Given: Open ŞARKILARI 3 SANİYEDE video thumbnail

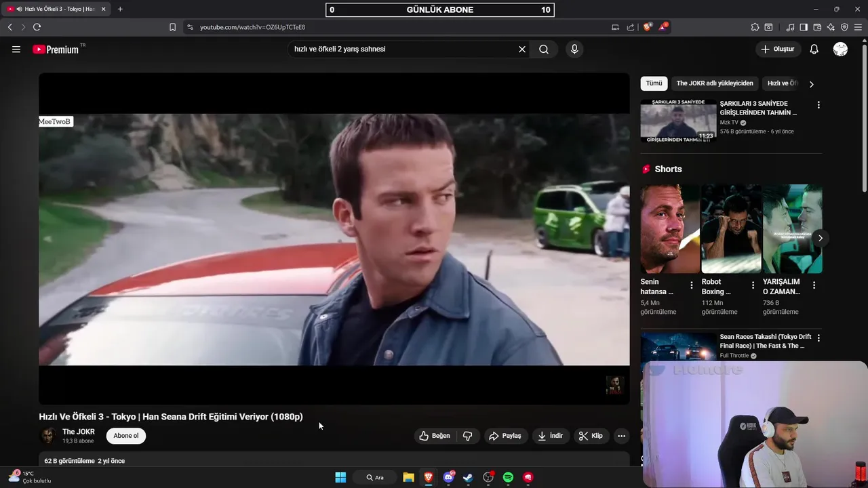Looking at the screenshot, I should click(678, 121).
